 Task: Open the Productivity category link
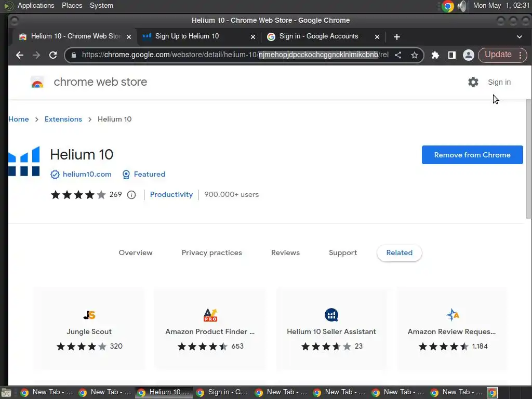[171, 194]
